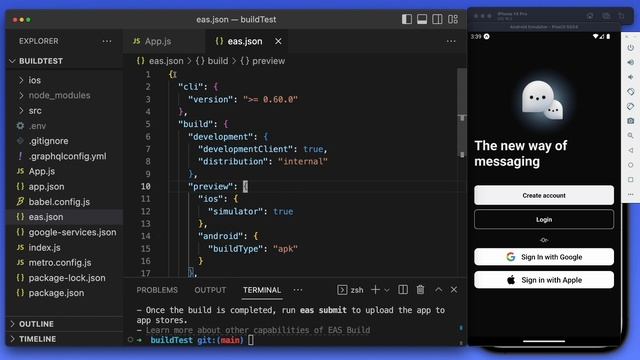Image resolution: width=640 pixels, height=360 pixels.
Task: Close the eas.json tab
Action: [278, 41]
